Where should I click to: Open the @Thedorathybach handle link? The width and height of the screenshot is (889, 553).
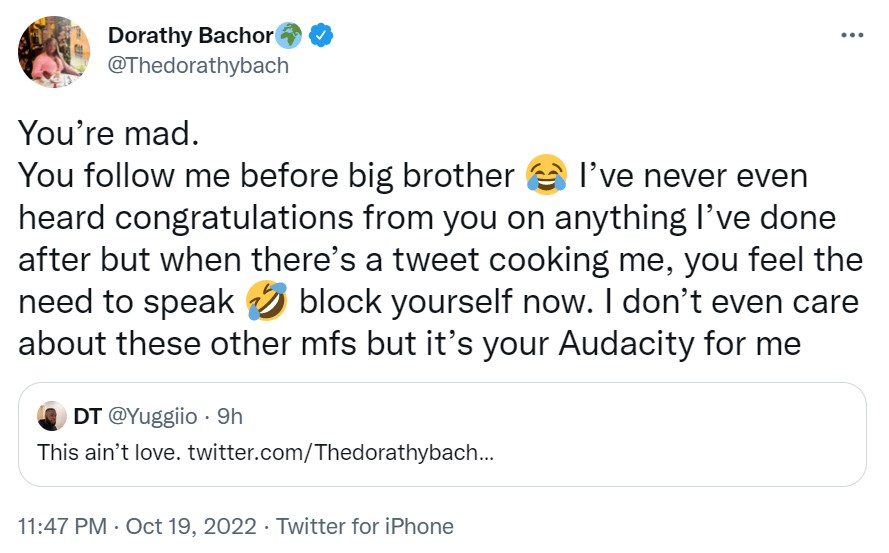click(x=198, y=65)
